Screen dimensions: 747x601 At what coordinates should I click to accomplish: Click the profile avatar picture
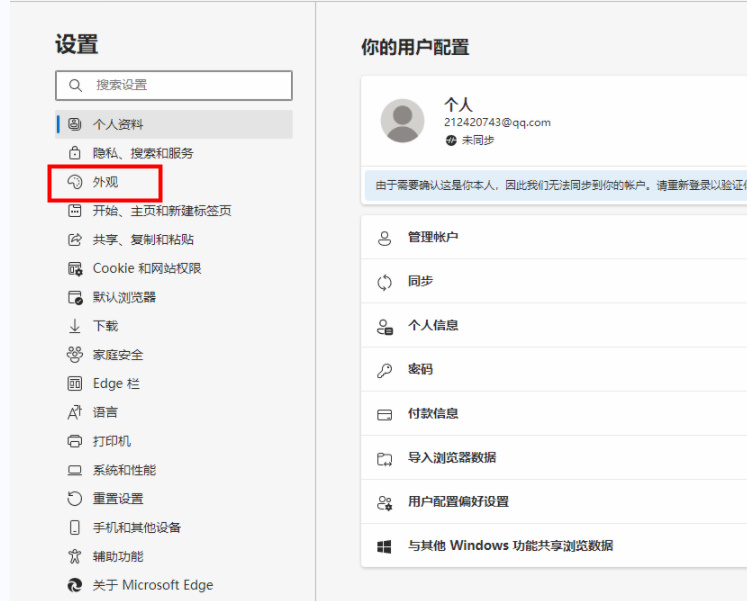point(402,121)
